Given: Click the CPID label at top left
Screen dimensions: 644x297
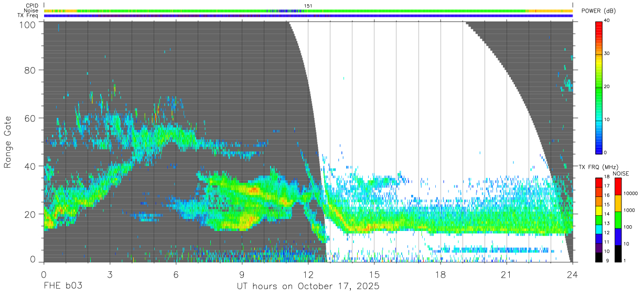Looking at the screenshot, I should [32, 6].
